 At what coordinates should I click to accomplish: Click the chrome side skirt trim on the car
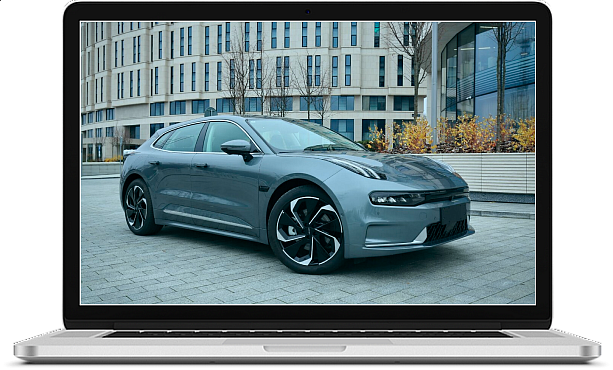point(207,219)
